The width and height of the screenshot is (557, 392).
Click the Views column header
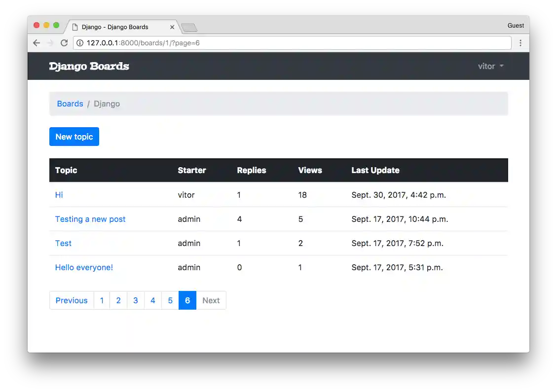point(310,170)
